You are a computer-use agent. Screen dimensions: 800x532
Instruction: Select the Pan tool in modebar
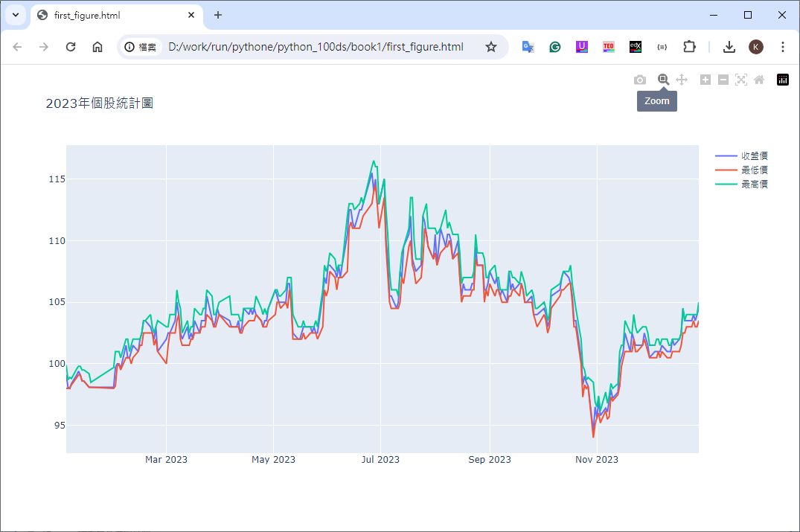click(x=682, y=80)
